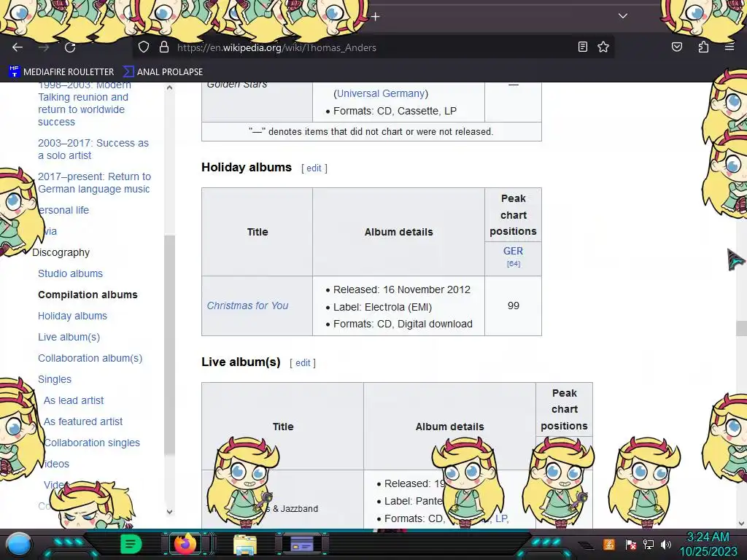Jump to 2003–2017 Success as a solo artist

tap(93, 149)
